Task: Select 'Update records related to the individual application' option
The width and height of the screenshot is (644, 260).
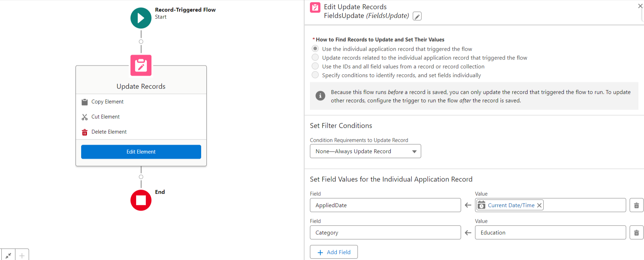Action: [x=315, y=57]
